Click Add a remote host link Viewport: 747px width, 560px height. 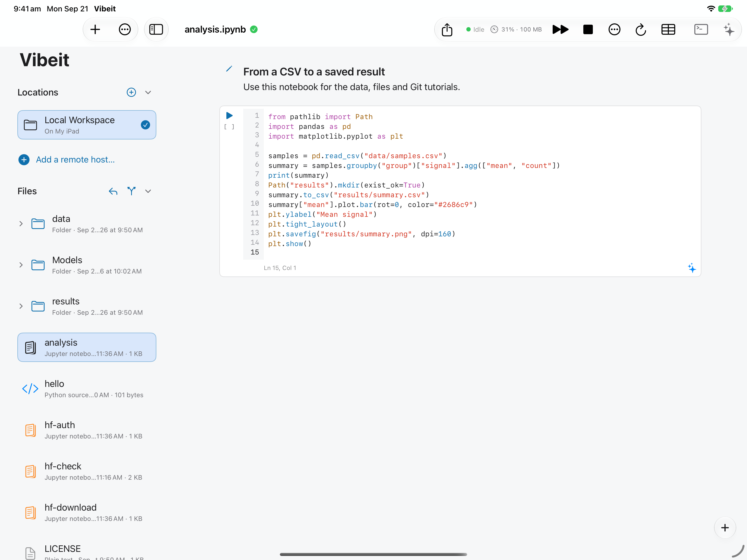[75, 160]
